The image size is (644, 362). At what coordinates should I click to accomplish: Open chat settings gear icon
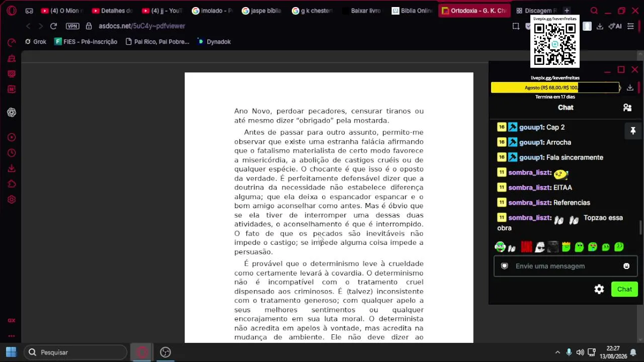(599, 289)
